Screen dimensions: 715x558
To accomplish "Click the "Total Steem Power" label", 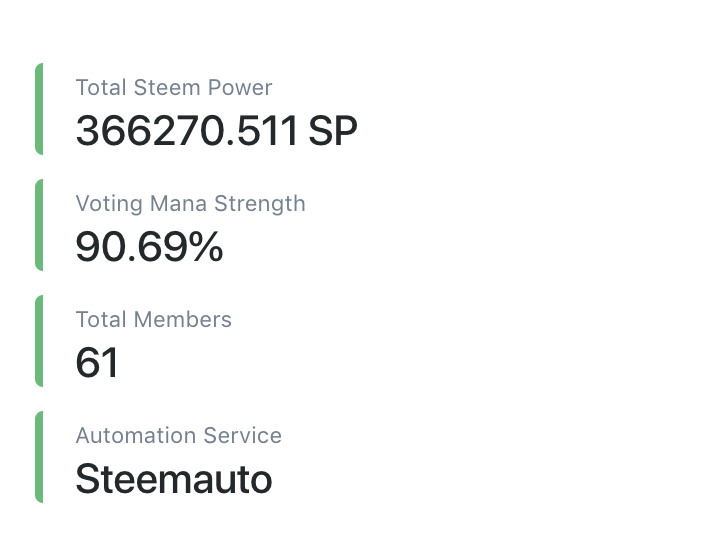I will click(x=173, y=88).
